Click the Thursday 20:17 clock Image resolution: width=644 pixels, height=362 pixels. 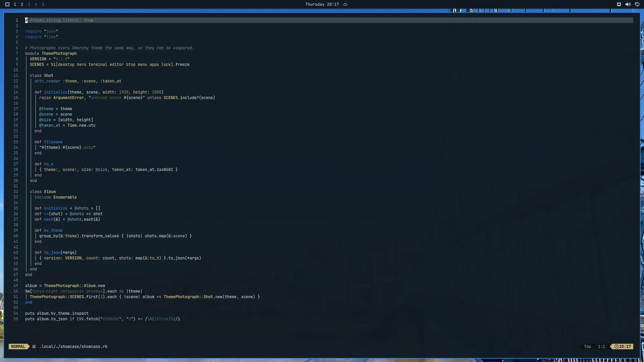[x=322, y=4]
